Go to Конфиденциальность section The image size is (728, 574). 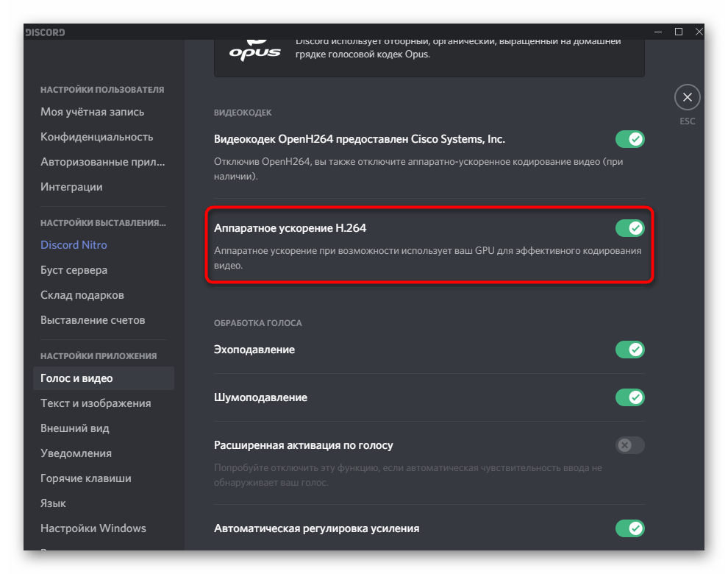[x=97, y=137]
